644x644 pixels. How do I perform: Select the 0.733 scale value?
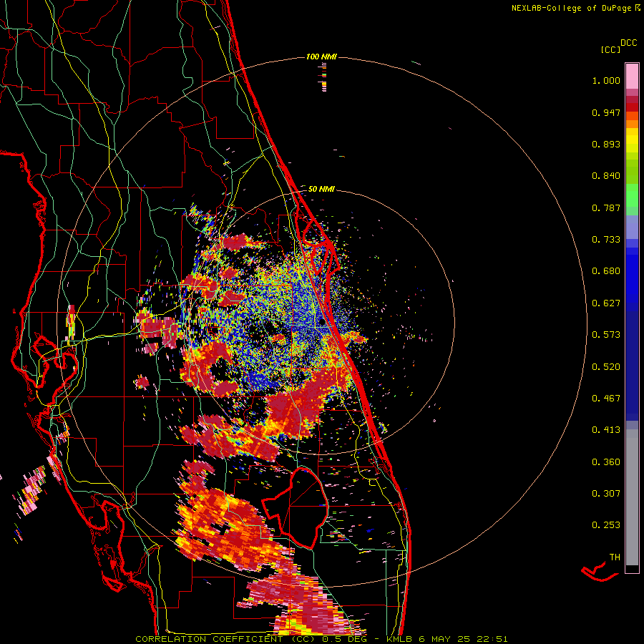coord(606,240)
